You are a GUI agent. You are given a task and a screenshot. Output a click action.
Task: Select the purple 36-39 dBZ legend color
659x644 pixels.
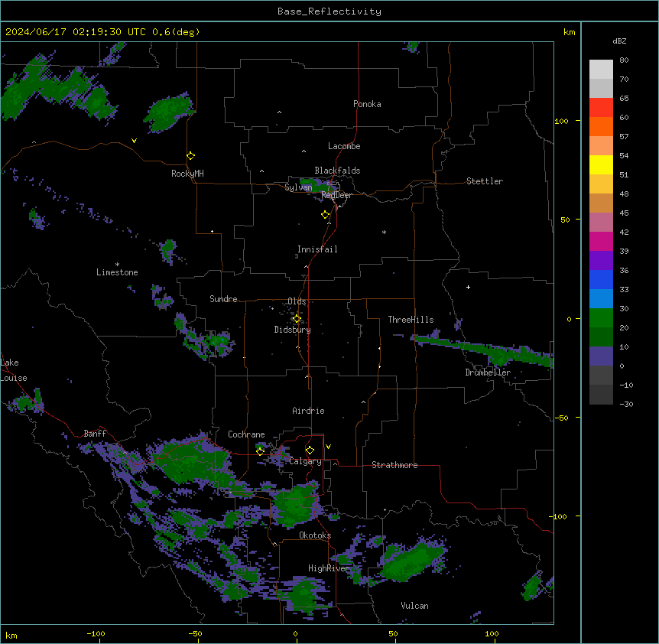point(601,261)
